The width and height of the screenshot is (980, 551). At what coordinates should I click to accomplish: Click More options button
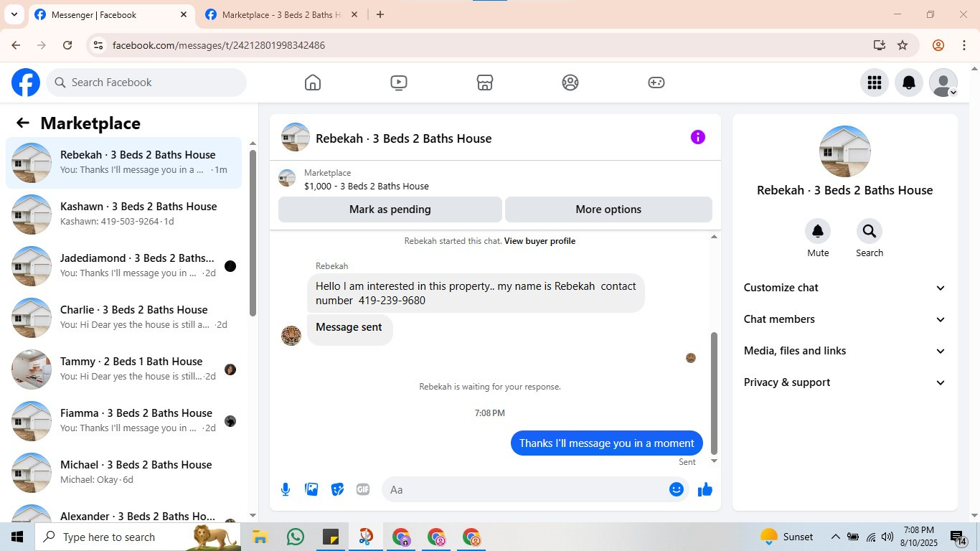coord(608,209)
